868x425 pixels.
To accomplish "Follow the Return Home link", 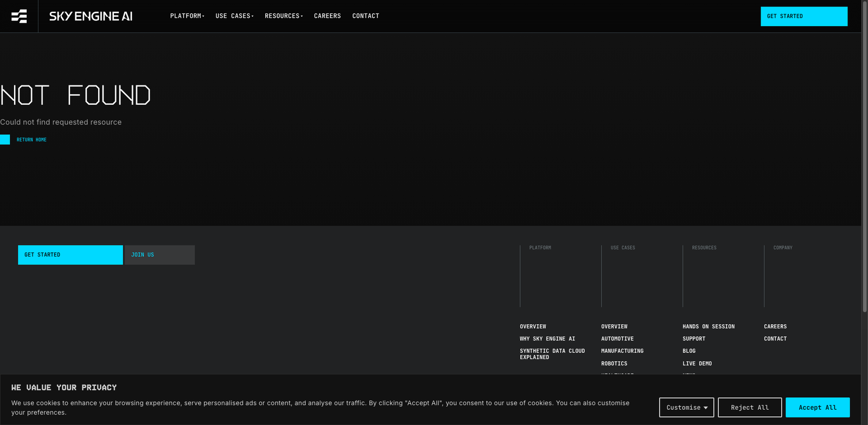I will pyautogui.click(x=31, y=140).
